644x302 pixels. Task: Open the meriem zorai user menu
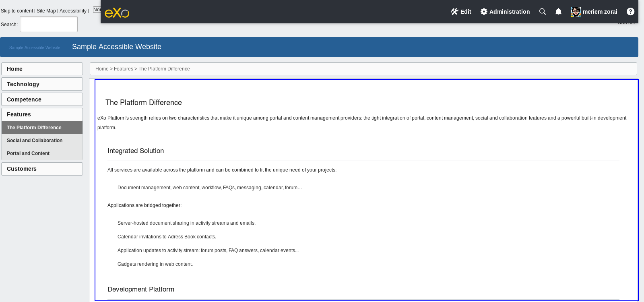600,12
